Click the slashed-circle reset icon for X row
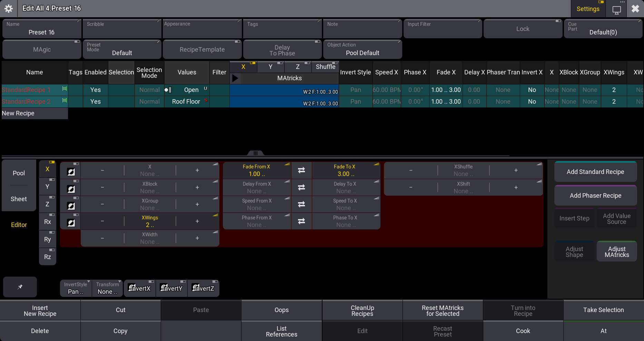 point(71,172)
